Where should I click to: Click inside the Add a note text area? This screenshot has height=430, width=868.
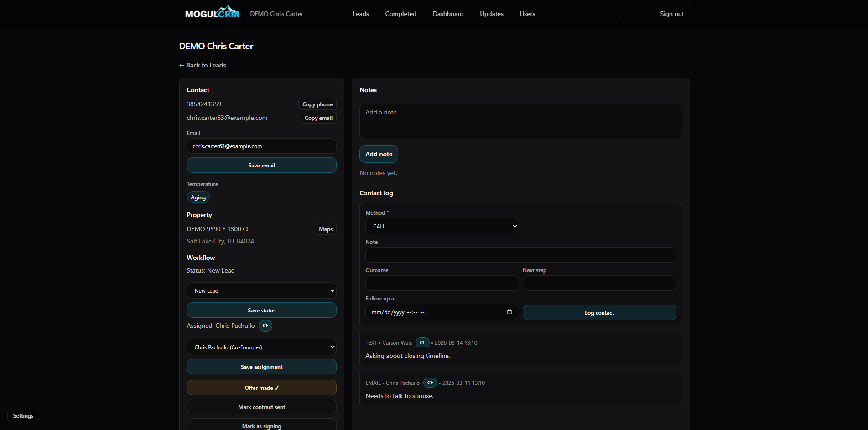point(520,121)
